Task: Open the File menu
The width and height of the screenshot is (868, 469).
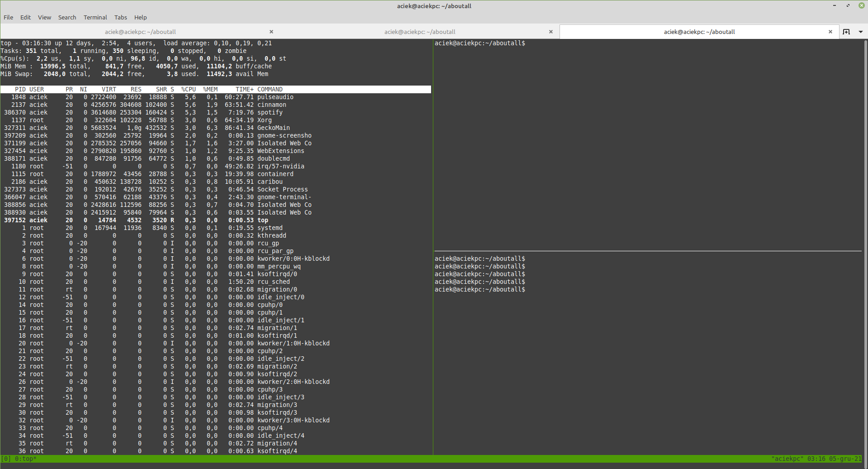Action: [8, 17]
